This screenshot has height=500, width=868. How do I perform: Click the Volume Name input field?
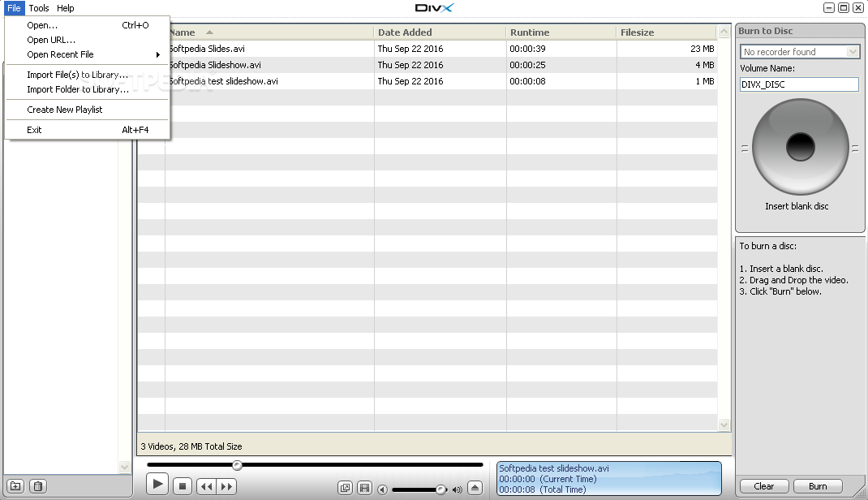click(x=799, y=84)
